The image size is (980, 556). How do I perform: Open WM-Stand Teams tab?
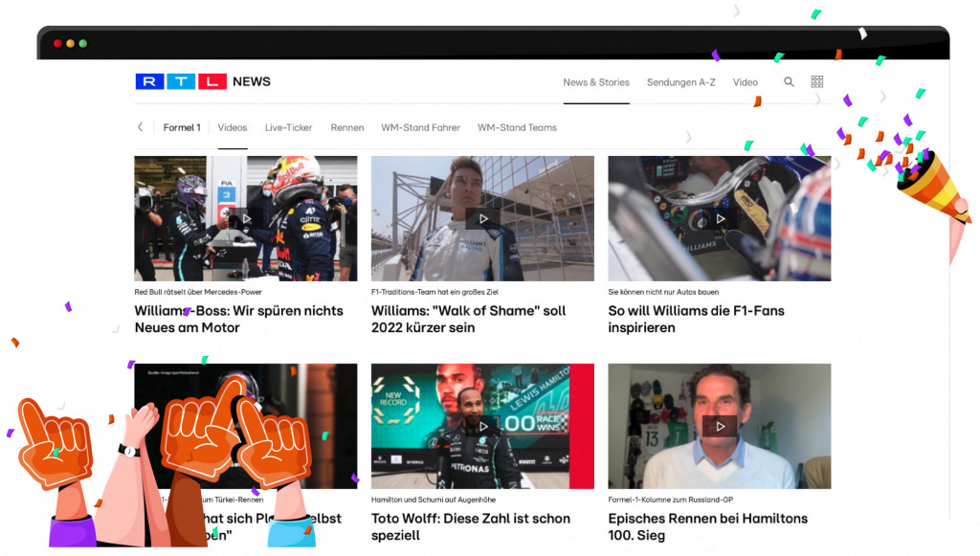click(517, 127)
